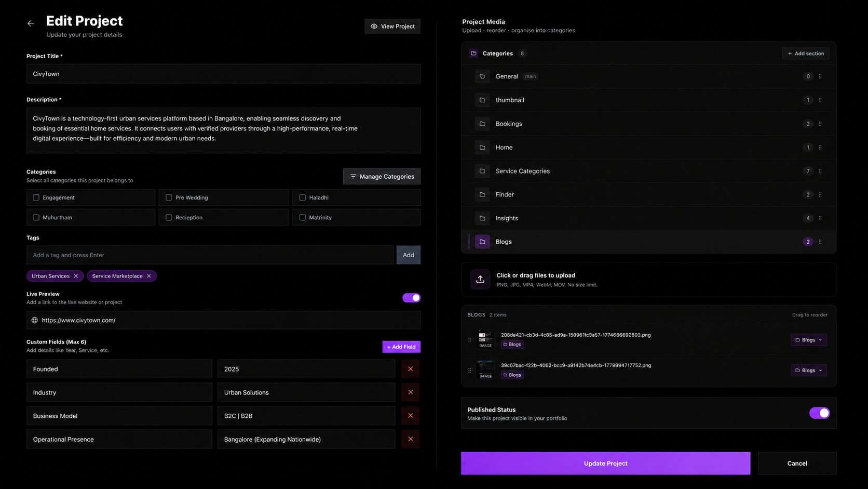
Task: Select the Finder media category
Action: point(649,195)
